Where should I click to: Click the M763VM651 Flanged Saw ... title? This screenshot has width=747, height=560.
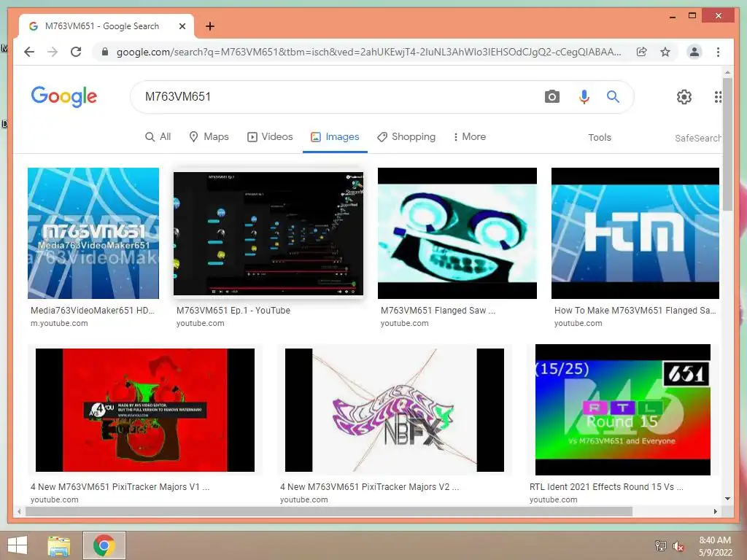coord(438,311)
